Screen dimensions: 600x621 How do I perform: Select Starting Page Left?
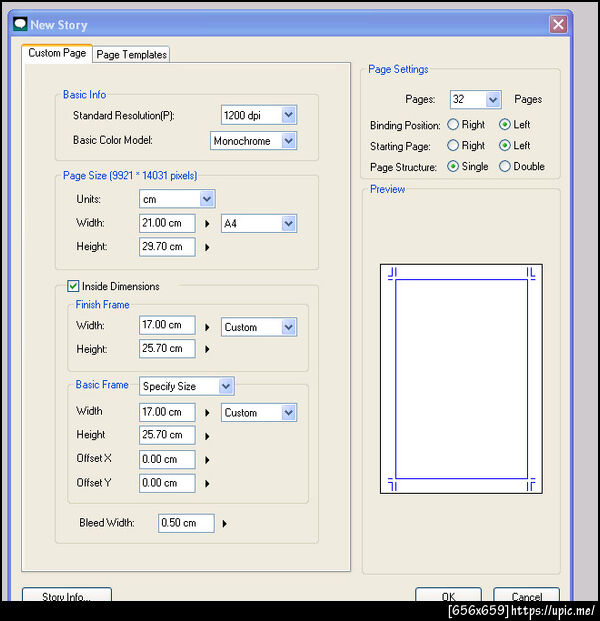click(x=505, y=145)
